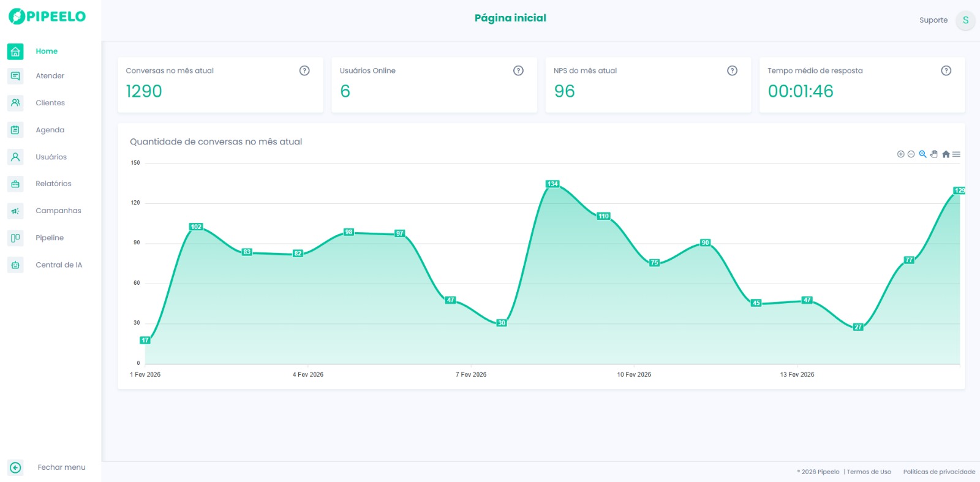The image size is (980, 482).
Task: Open the Relatórios menu item
Action: point(53,184)
